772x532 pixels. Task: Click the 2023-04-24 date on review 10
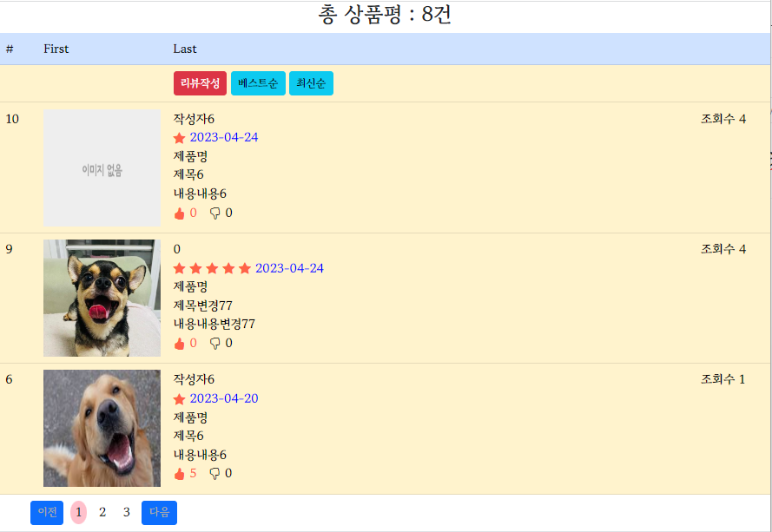point(224,137)
